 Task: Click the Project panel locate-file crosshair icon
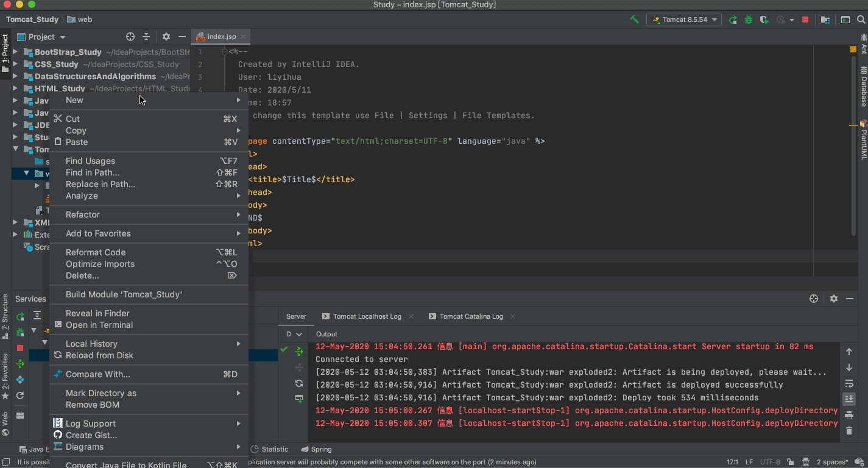[130, 37]
